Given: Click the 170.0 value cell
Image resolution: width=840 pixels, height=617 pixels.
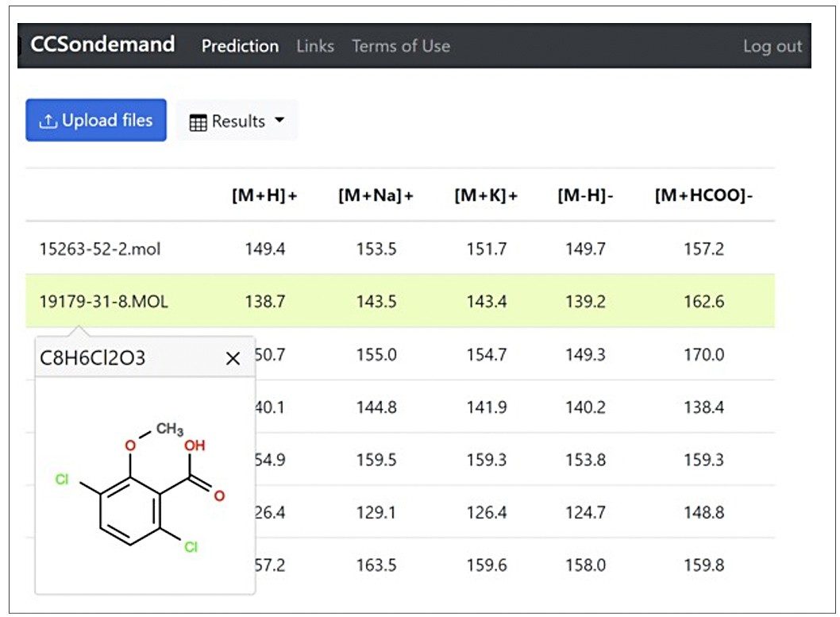Looking at the screenshot, I should pos(704,355).
